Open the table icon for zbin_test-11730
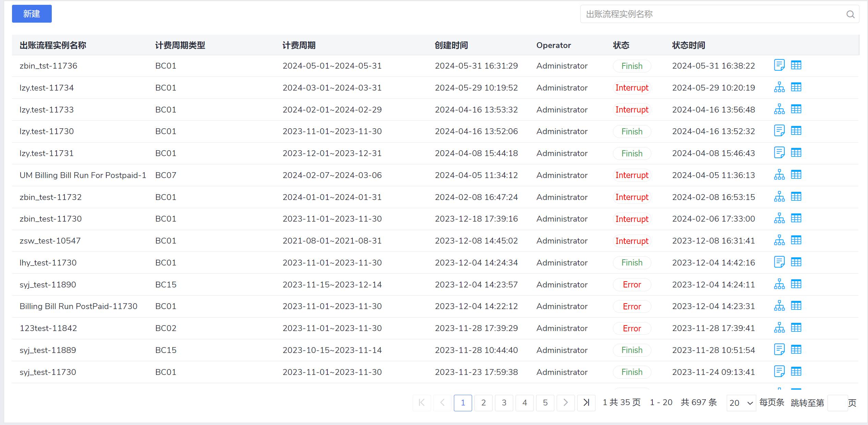Image resolution: width=868 pixels, height=425 pixels. pyautogui.click(x=796, y=218)
